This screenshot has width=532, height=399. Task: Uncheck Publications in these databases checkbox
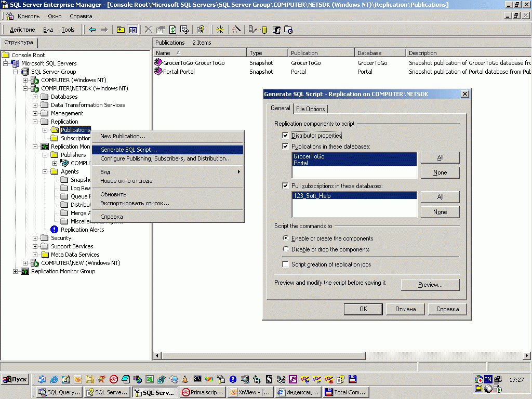point(285,146)
